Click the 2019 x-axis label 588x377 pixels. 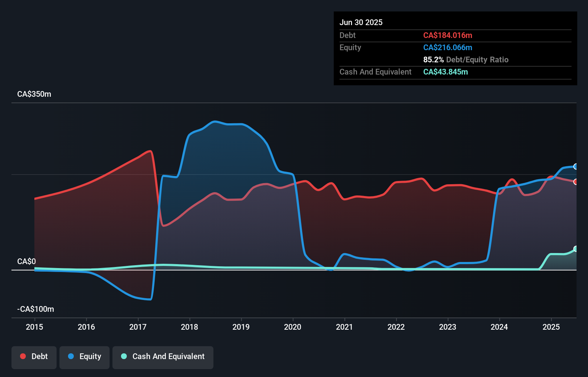coord(241,327)
